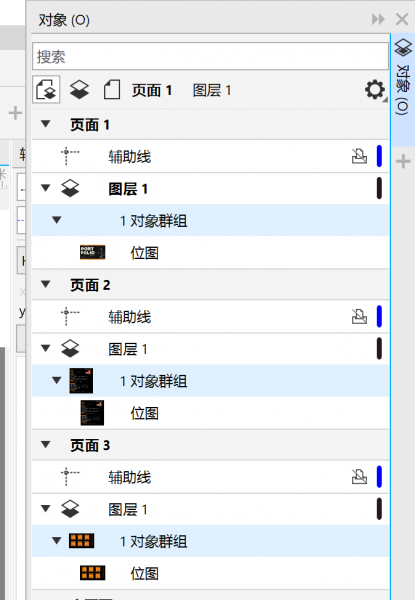Select 辅助线 row in 页面 3
Image resolution: width=415 pixels, height=600 pixels.
tap(210, 477)
